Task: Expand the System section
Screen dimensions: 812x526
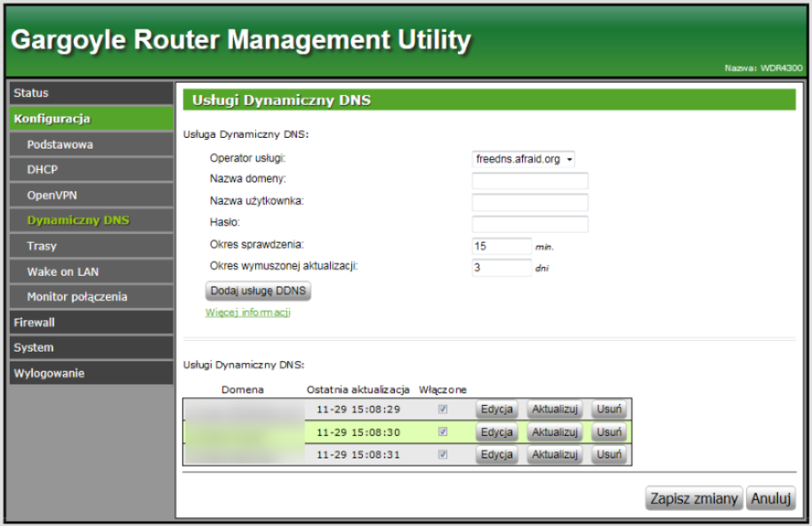Action: 89,348
